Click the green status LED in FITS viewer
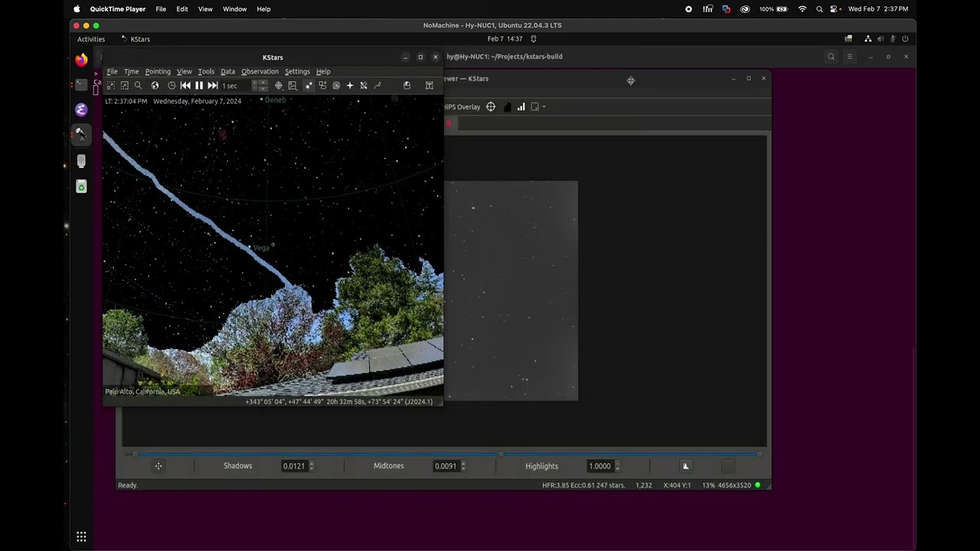This screenshot has width=980, height=551. (x=758, y=485)
